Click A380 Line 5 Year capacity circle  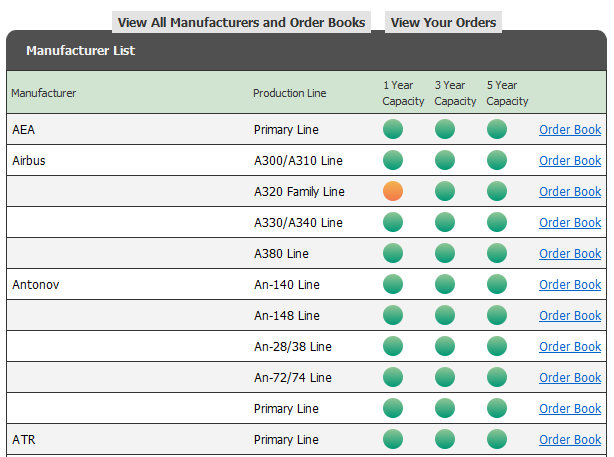(x=497, y=253)
